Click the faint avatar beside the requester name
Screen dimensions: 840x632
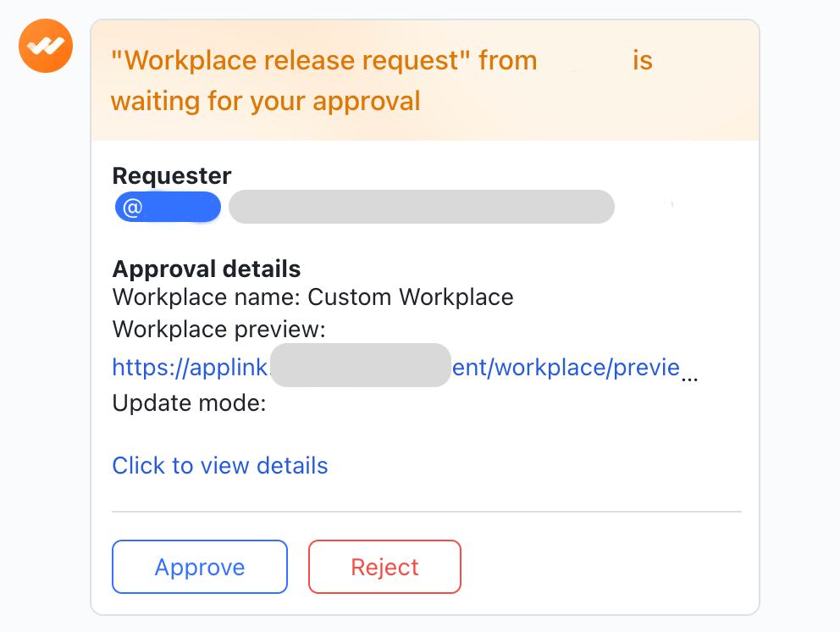point(668,203)
